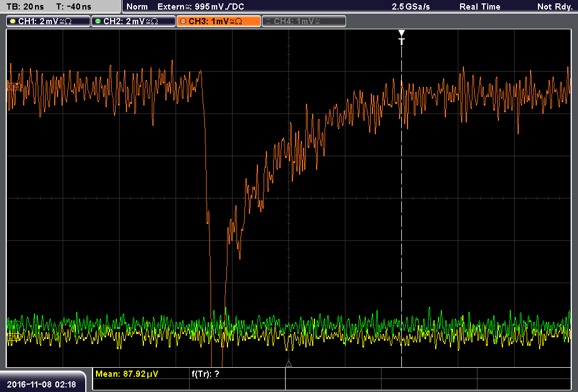Click the Extern 995 mV DC trigger source

[x=200, y=7]
